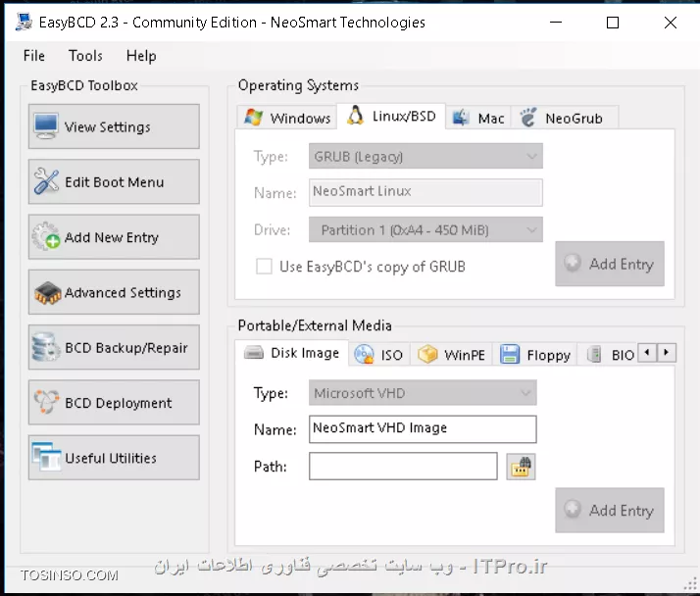Click the chip icon on Advanced Settings

click(47, 293)
